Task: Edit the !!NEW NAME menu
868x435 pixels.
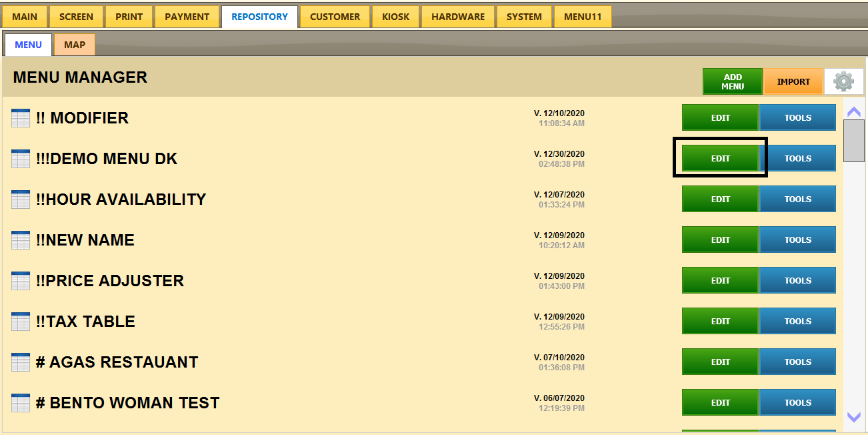Action: tap(720, 240)
